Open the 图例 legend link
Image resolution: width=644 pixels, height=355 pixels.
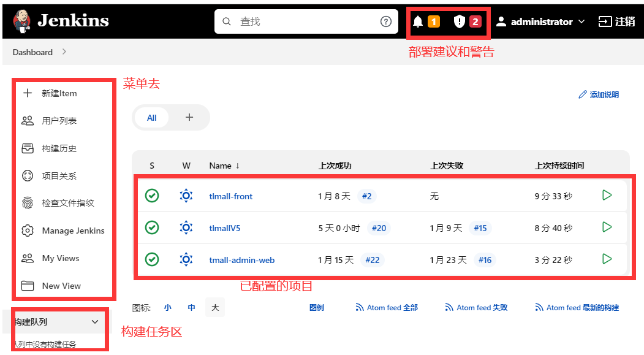click(x=317, y=307)
